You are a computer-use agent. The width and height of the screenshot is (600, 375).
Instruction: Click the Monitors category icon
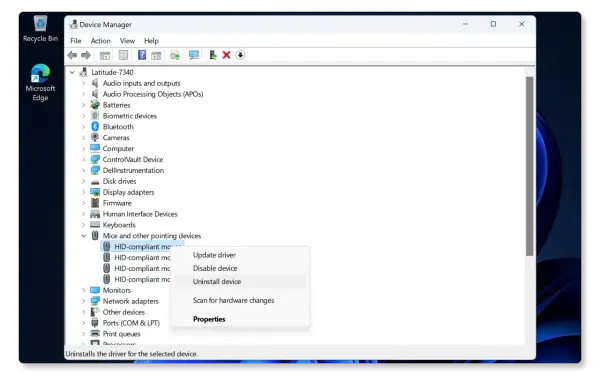click(x=95, y=290)
